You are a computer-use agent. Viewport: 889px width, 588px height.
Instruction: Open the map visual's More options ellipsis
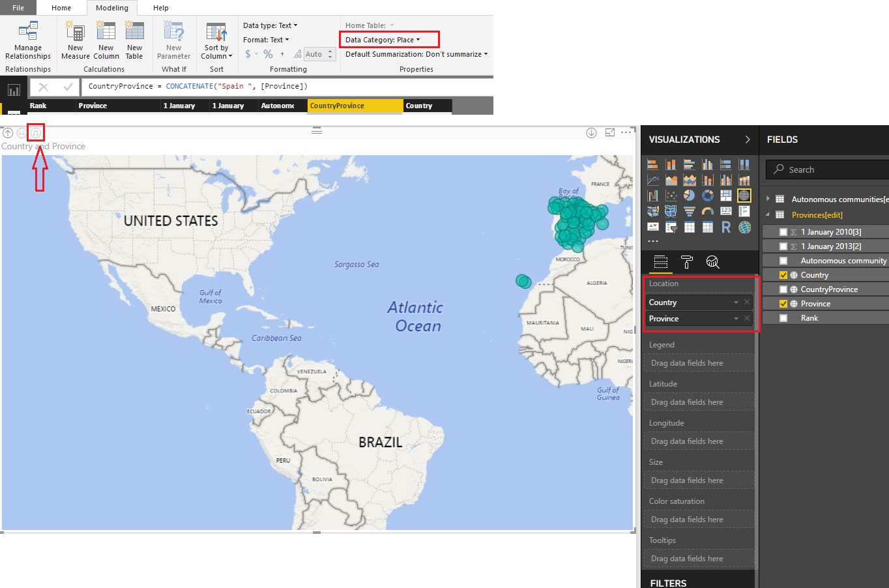(x=626, y=132)
